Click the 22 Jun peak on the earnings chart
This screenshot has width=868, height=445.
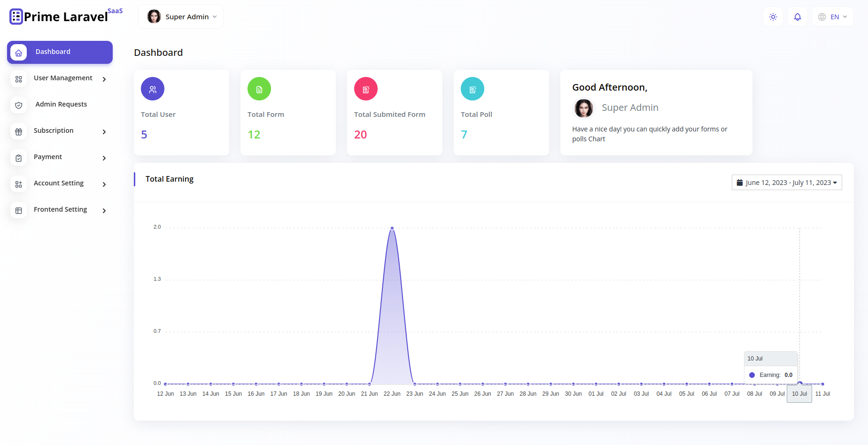(x=392, y=228)
